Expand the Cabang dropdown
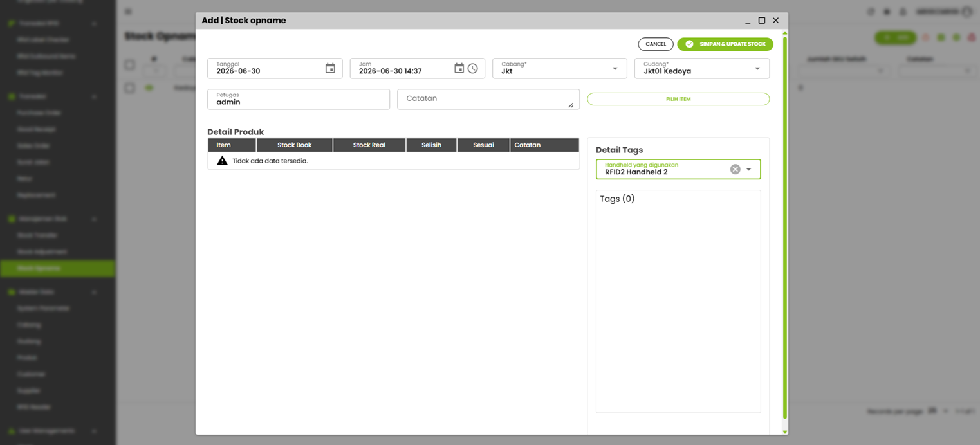Image resolution: width=980 pixels, height=445 pixels. coord(615,69)
